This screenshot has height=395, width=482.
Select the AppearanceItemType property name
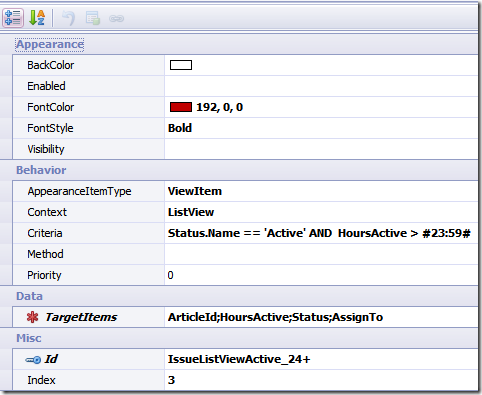coord(79,191)
